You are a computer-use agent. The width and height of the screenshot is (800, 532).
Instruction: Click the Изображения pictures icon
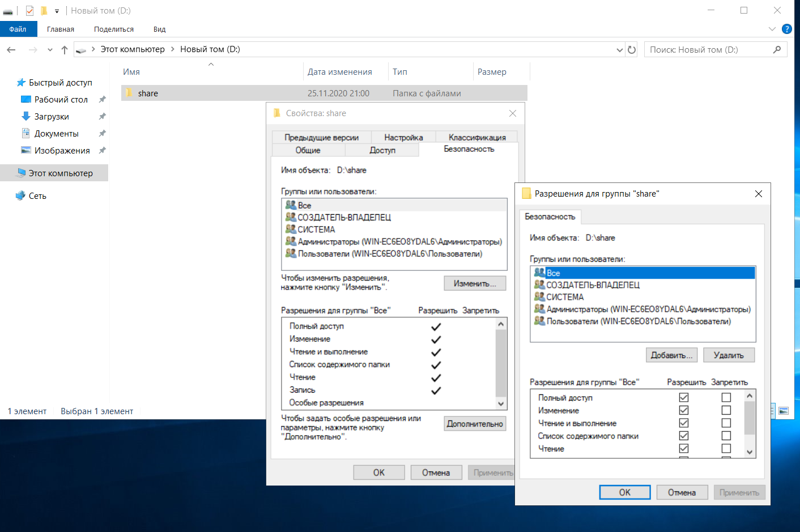coord(25,150)
